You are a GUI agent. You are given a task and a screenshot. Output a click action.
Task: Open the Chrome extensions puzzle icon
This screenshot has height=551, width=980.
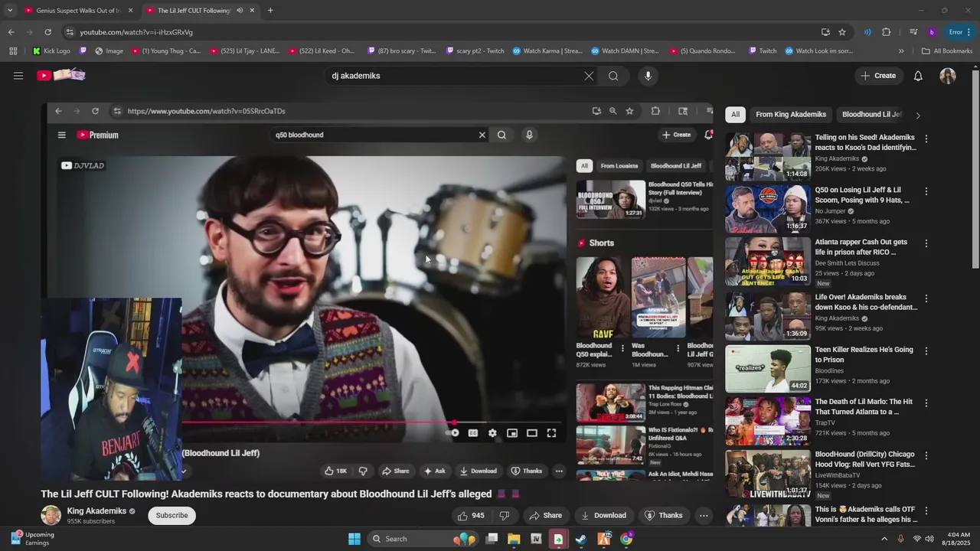886,32
